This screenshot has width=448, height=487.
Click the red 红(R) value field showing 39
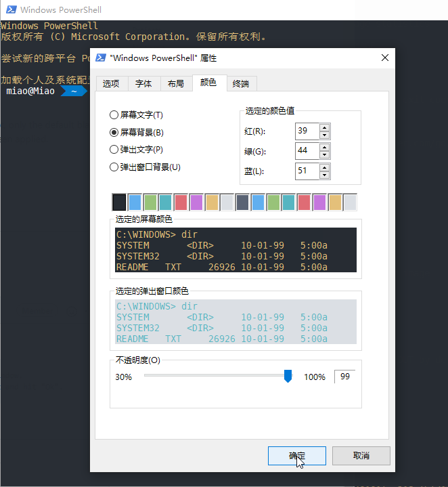click(x=307, y=131)
